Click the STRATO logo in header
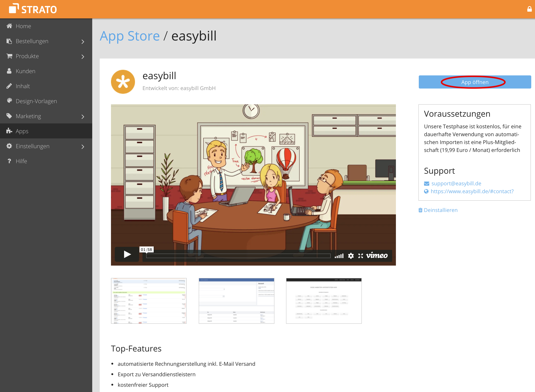Image resolution: width=535 pixels, height=392 pixels. (33, 9)
